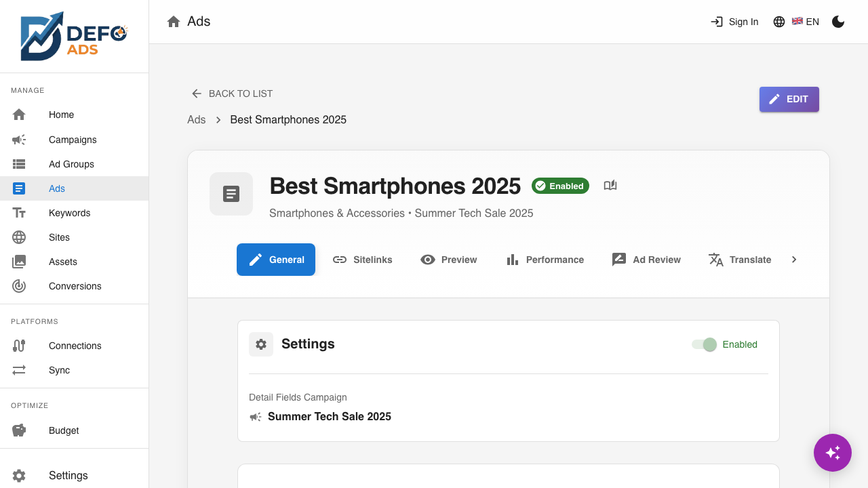Switch to the Preview tab

click(448, 260)
